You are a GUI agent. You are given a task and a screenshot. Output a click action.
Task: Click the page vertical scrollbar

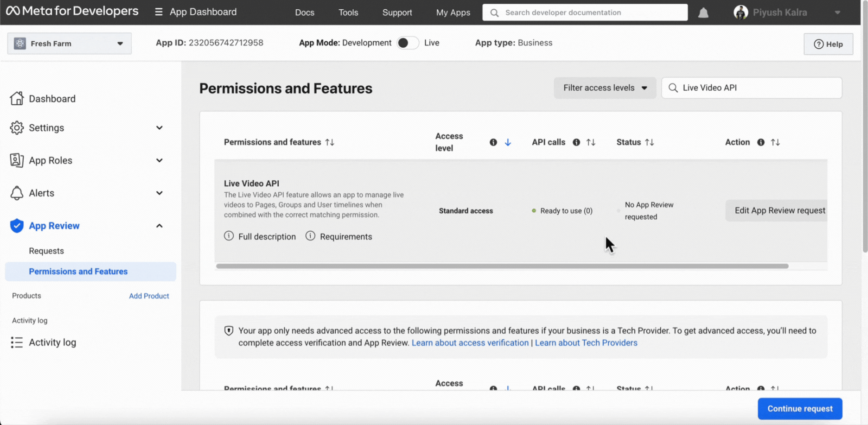[865, 126]
